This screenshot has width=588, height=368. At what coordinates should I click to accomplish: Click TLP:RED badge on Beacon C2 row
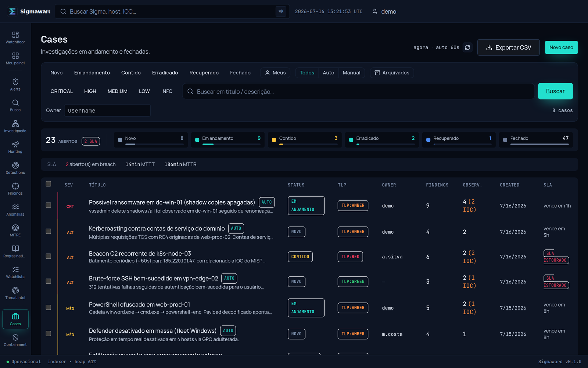click(x=350, y=257)
